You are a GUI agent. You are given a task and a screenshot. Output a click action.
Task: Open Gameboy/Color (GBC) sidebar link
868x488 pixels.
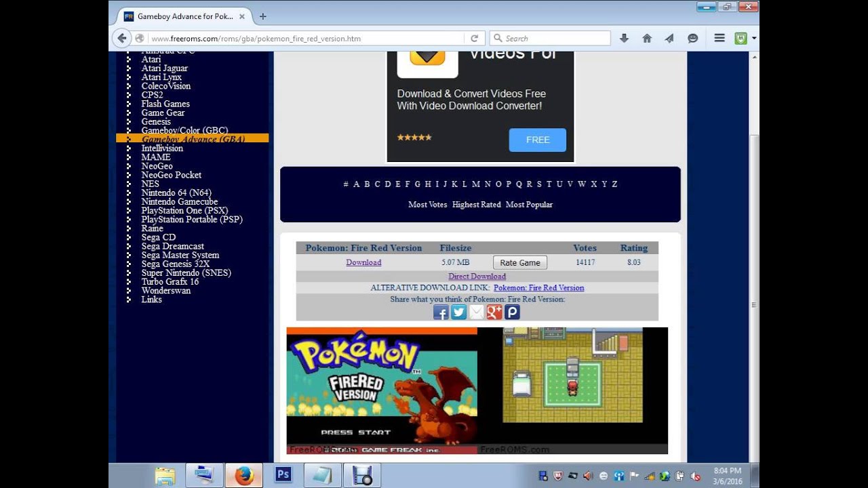click(184, 130)
